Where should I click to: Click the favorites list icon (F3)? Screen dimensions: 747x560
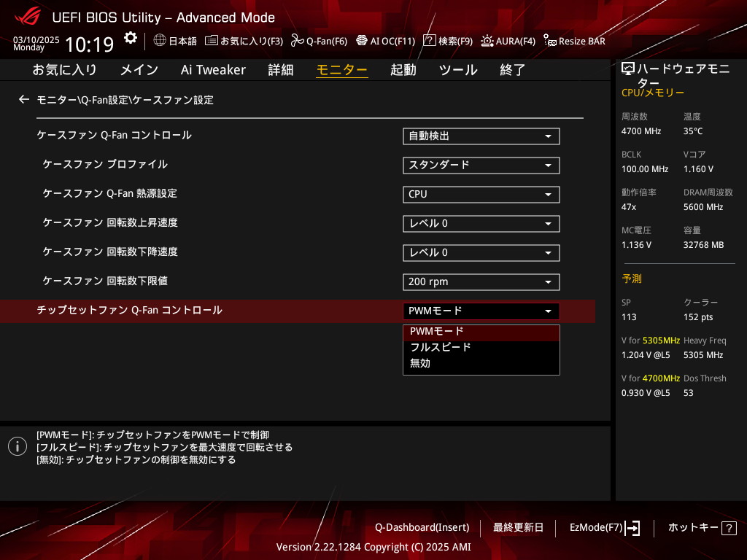(212, 41)
